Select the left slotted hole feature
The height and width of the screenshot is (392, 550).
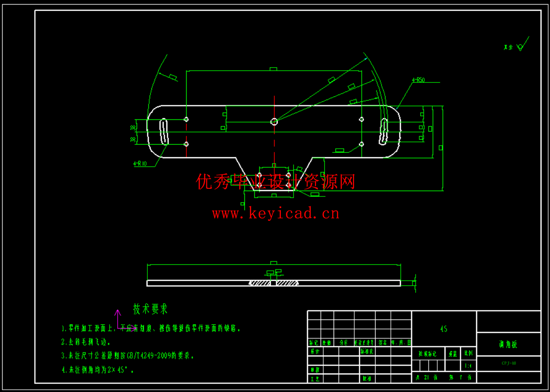[164, 131]
